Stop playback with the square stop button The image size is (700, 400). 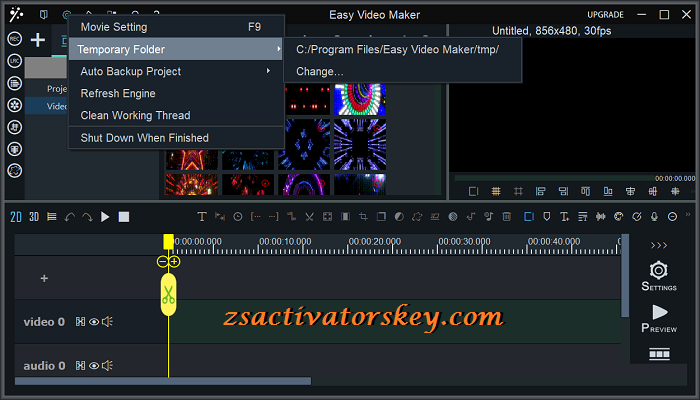point(124,217)
